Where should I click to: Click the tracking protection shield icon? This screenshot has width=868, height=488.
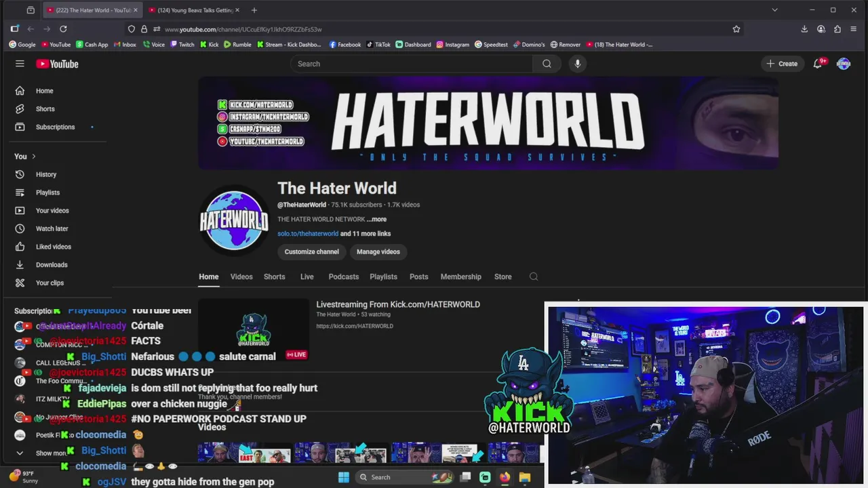[x=132, y=29]
